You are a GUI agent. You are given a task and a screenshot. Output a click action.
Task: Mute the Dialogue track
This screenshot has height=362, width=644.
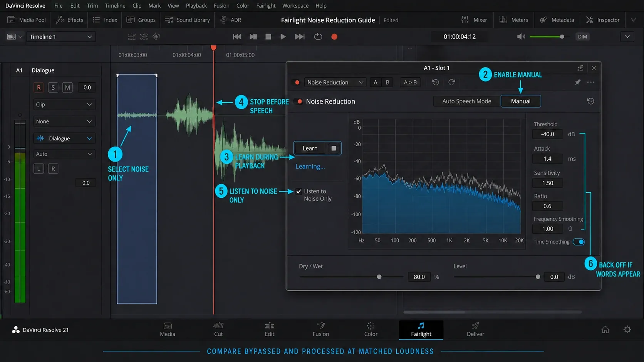(x=67, y=88)
